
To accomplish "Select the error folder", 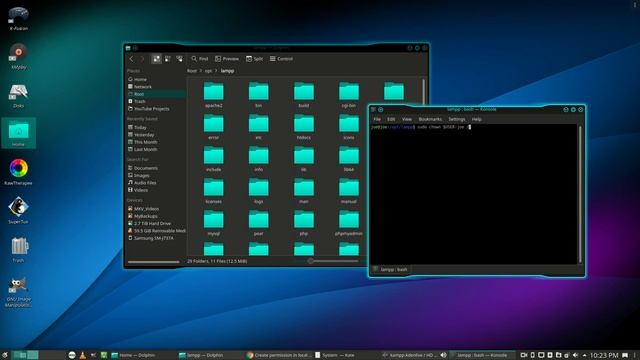I will pos(213,127).
